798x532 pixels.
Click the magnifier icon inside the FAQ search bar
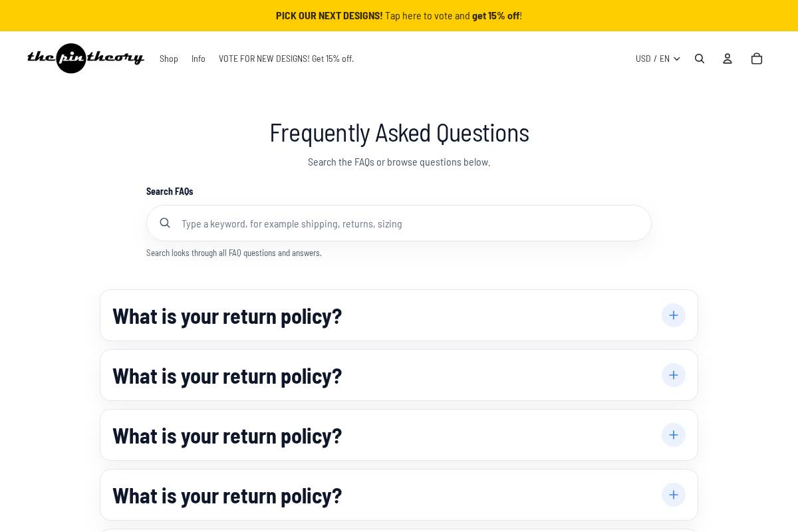165,223
